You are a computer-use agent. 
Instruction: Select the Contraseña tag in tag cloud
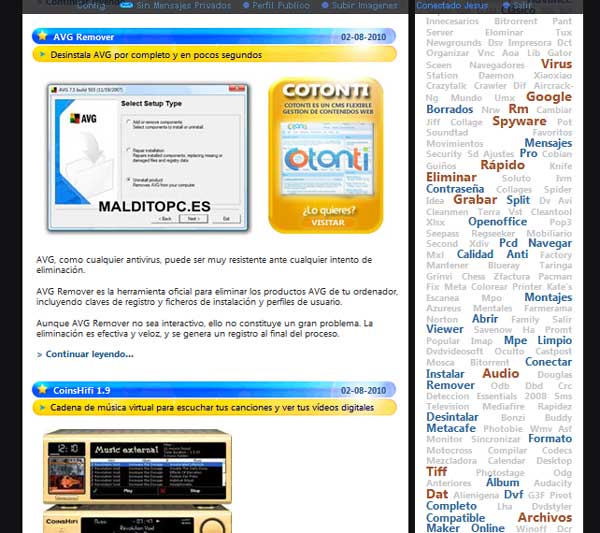click(454, 188)
